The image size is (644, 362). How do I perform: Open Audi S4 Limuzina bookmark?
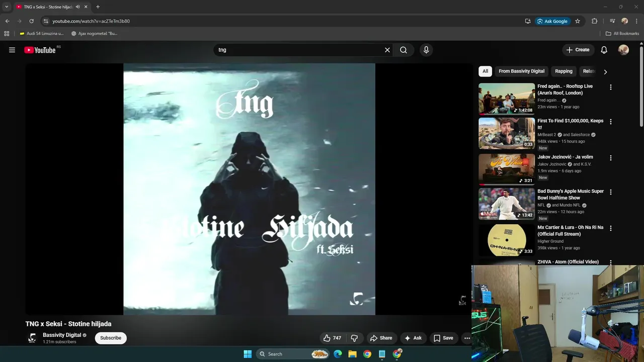(x=41, y=34)
